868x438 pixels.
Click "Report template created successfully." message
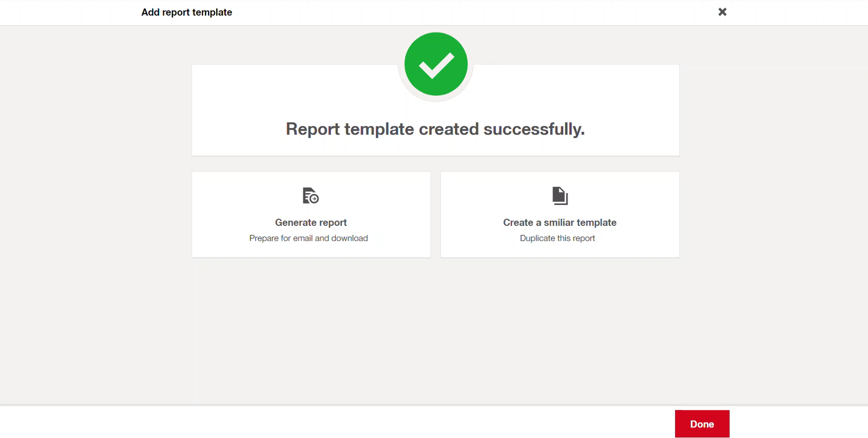click(x=435, y=129)
